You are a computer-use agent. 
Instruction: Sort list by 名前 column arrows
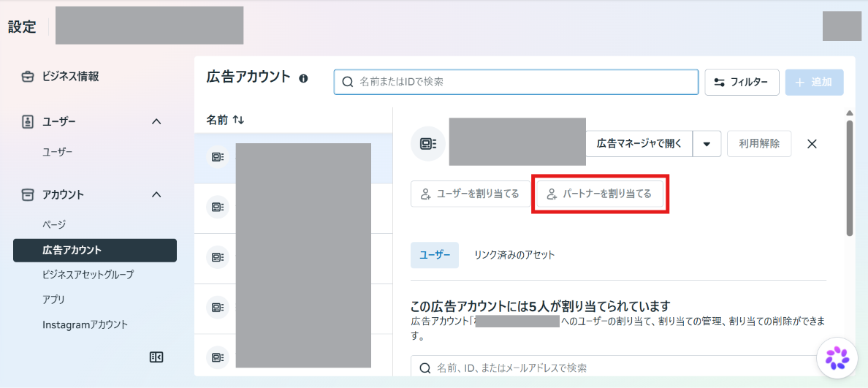coord(239,120)
